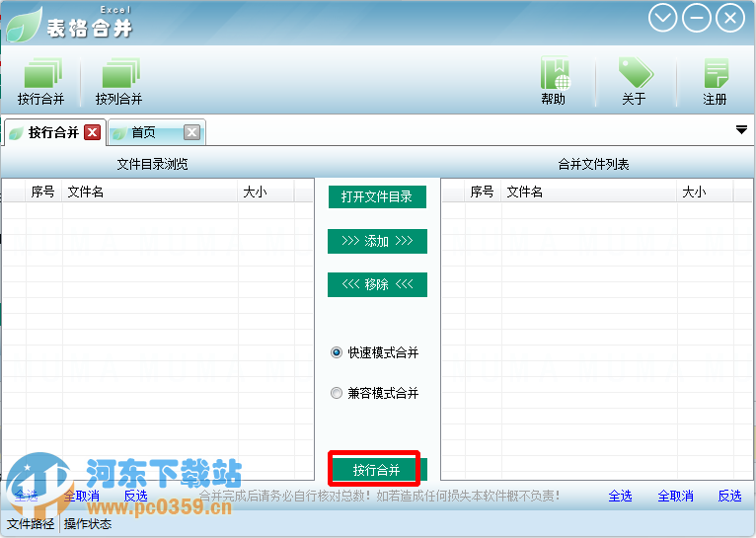The width and height of the screenshot is (756, 538).
Task: Click 全取消 under the merge file list
Action: [x=675, y=497]
